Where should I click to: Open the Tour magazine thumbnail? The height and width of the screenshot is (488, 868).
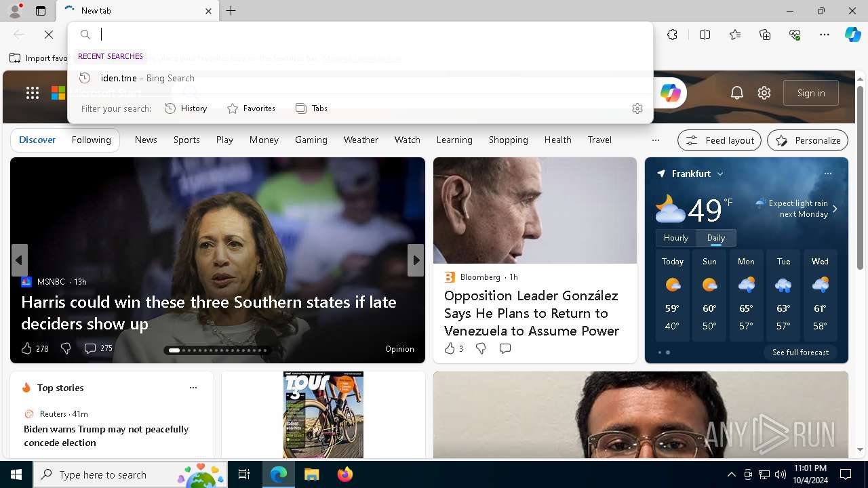point(323,415)
